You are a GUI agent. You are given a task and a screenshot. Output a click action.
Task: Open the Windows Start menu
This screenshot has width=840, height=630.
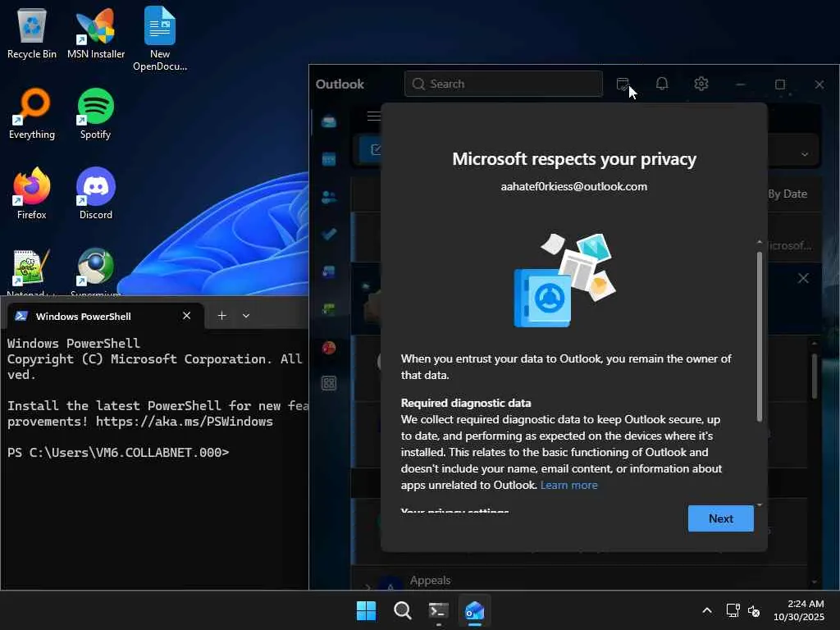click(x=367, y=610)
